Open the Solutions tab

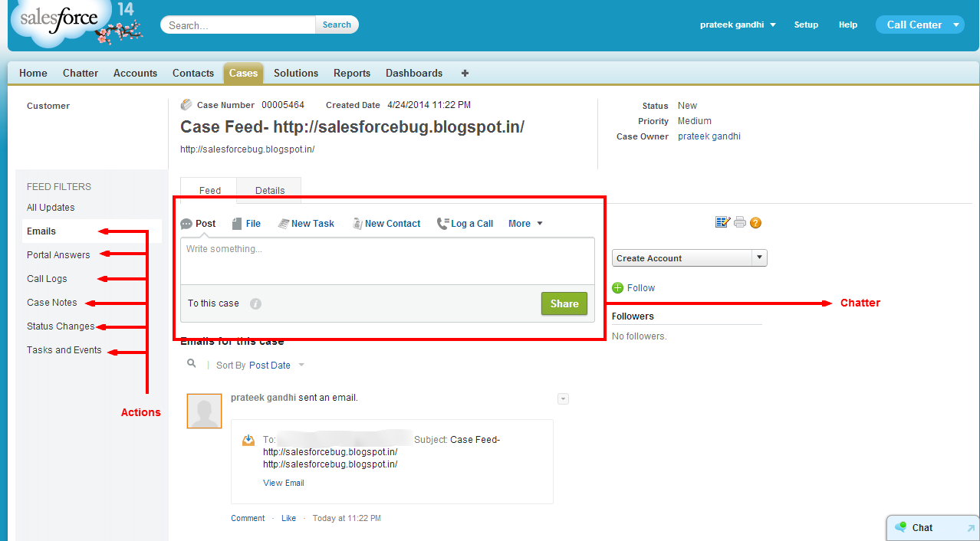click(x=295, y=73)
